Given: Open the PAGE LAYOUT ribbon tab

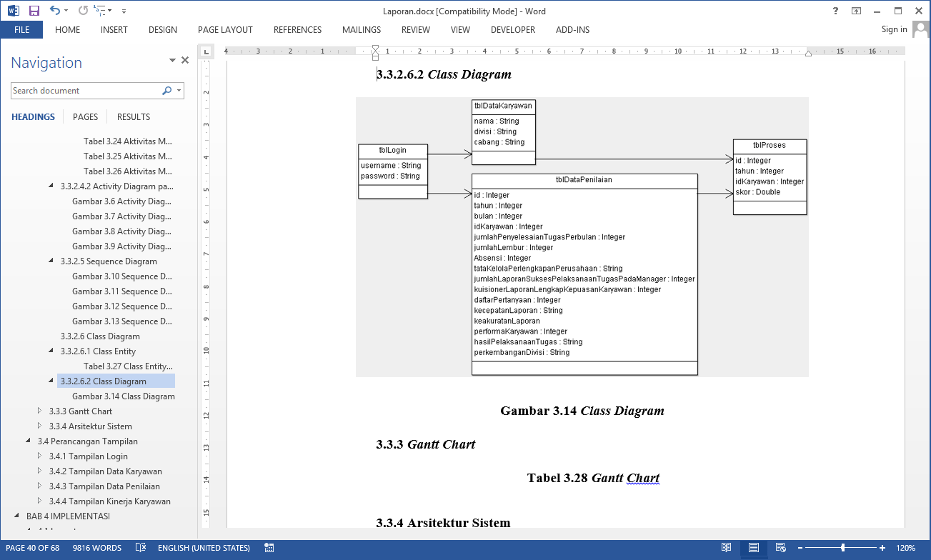Looking at the screenshot, I should [x=225, y=30].
